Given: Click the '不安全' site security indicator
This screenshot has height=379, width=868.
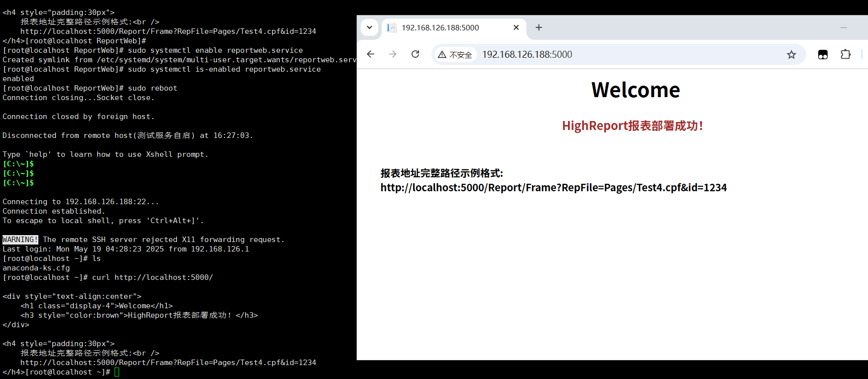Looking at the screenshot, I should (x=455, y=55).
